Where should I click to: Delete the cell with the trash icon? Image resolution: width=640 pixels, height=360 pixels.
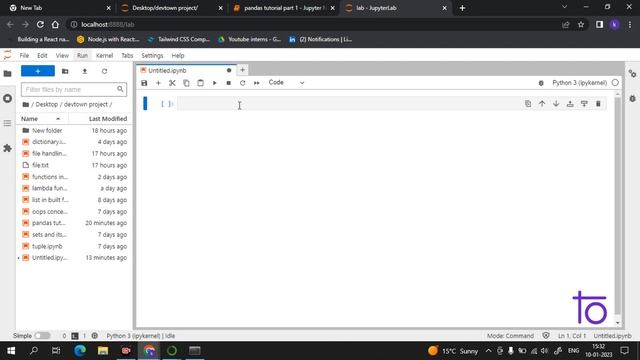598,104
